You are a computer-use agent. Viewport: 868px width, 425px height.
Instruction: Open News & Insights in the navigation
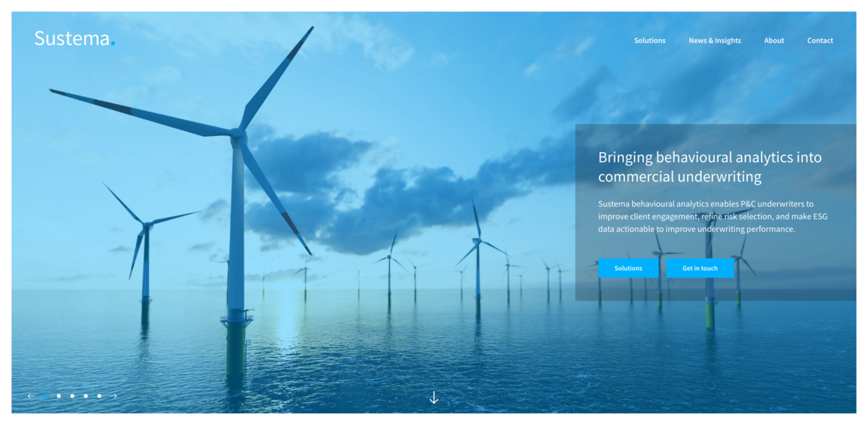pyautogui.click(x=715, y=41)
